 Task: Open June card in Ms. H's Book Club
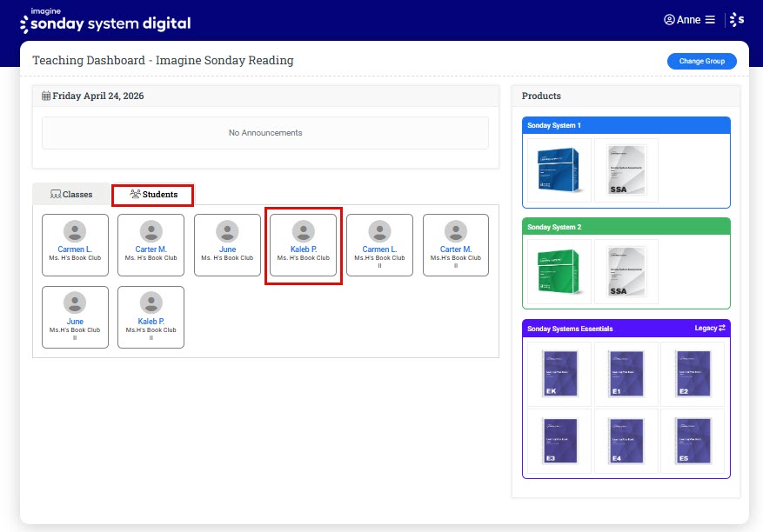pyautogui.click(x=227, y=245)
